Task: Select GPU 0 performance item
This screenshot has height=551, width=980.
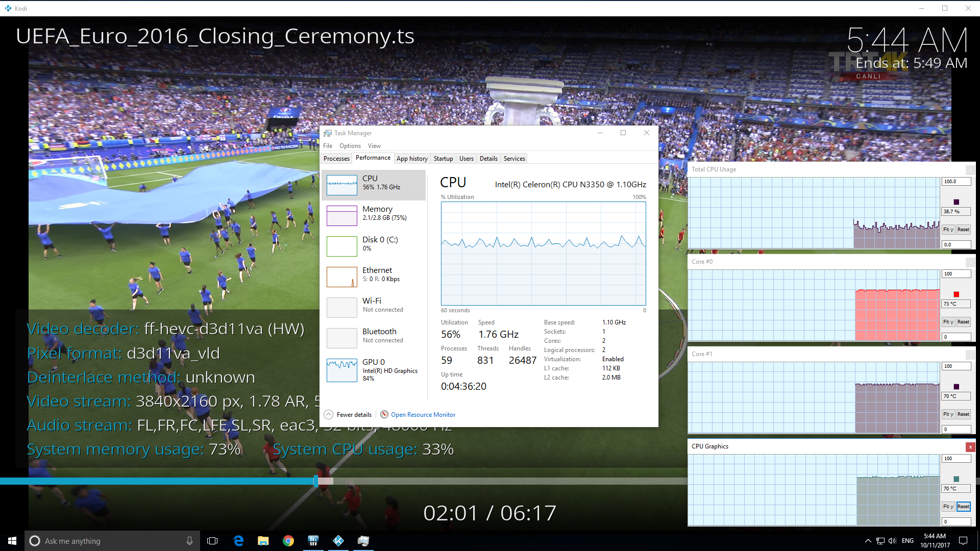Action: 374,370
